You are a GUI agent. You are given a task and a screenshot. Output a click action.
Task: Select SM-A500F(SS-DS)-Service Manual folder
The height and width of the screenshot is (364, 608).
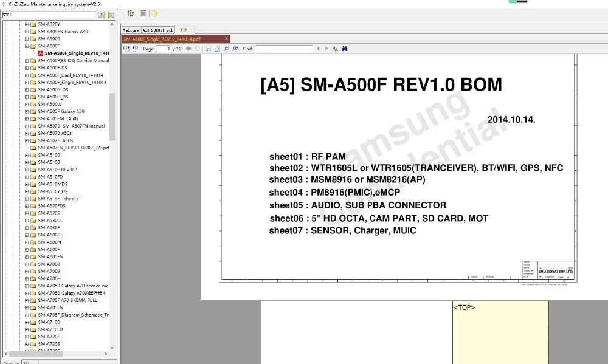74,61
